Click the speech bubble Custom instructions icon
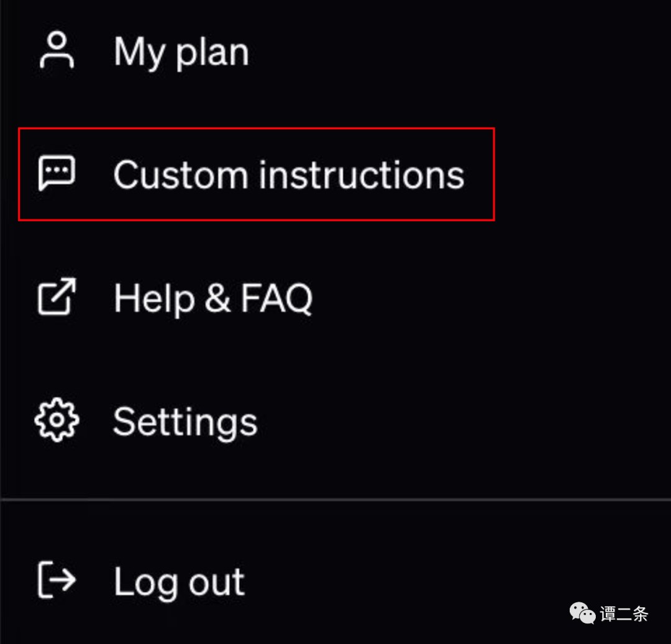 (x=57, y=173)
